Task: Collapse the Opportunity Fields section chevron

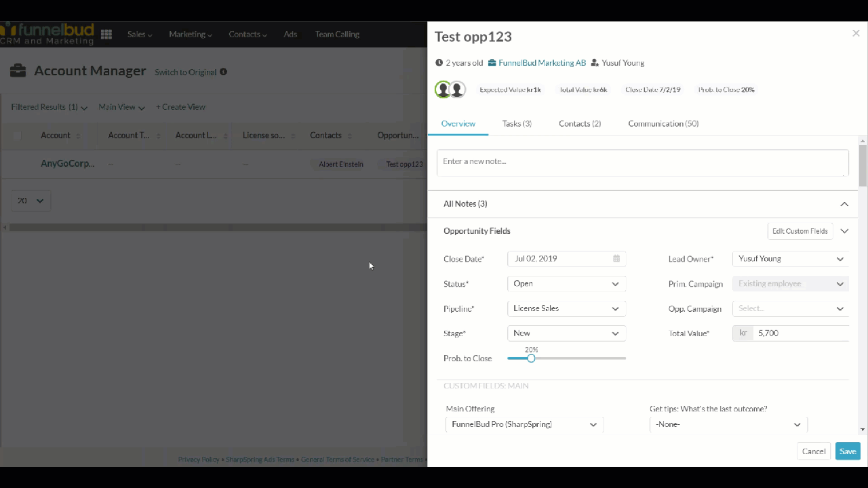Action: [x=844, y=231]
